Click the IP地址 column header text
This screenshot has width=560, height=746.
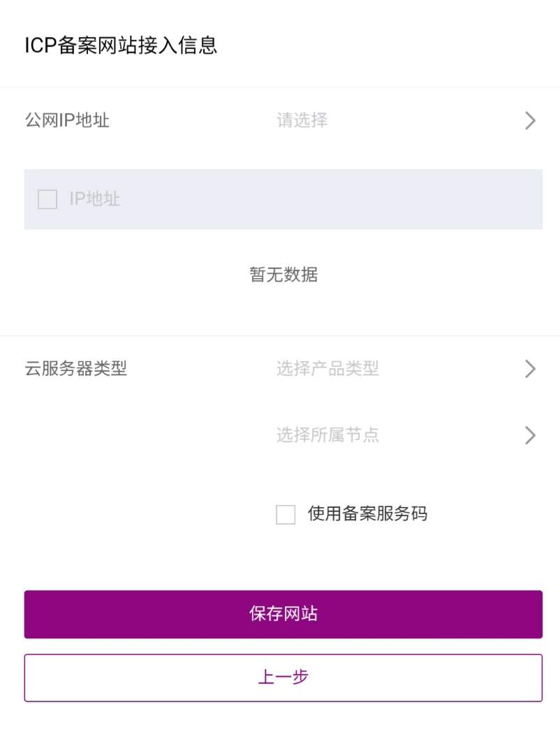point(95,200)
